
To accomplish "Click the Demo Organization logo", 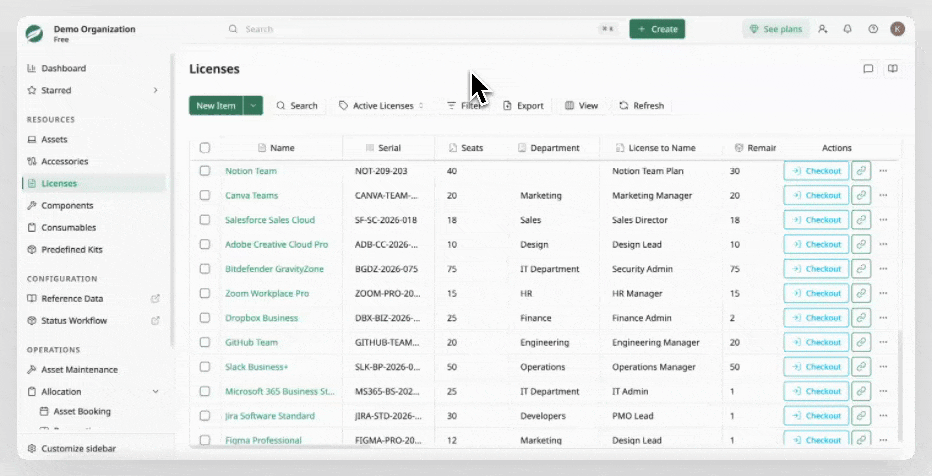I will tap(34, 33).
